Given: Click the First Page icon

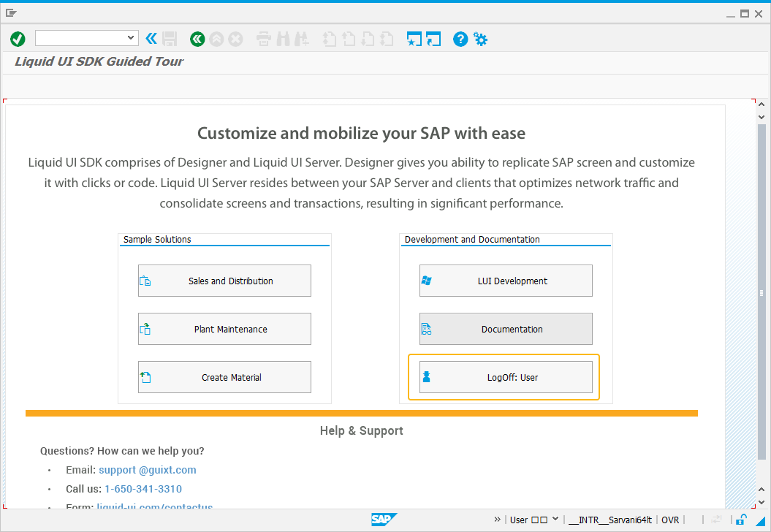Looking at the screenshot, I should (x=330, y=39).
